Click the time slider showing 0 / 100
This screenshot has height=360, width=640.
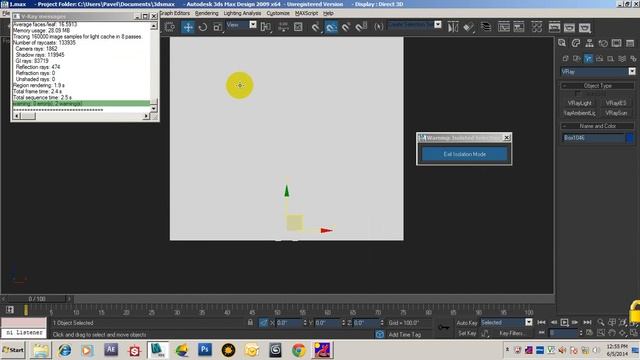click(x=37, y=299)
